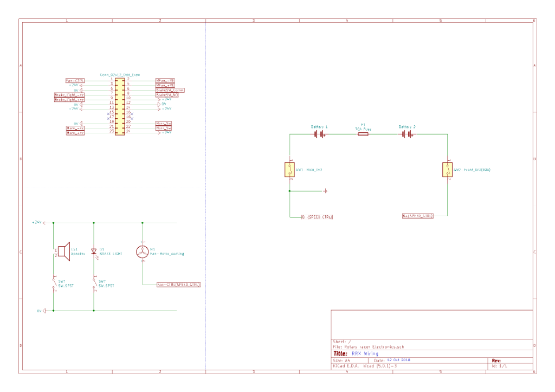Click the 'BRAKE LIGHT' value text

click(111, 254)
